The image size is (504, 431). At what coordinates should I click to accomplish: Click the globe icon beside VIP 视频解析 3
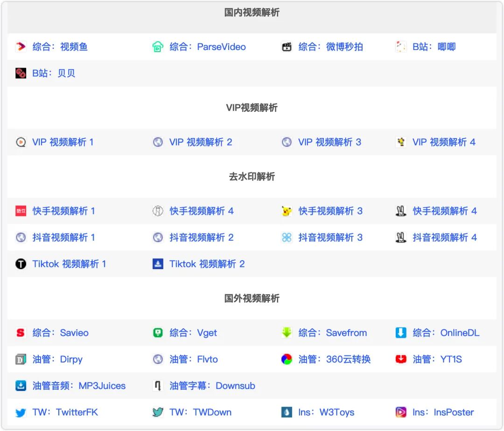[x=287, y=142]
